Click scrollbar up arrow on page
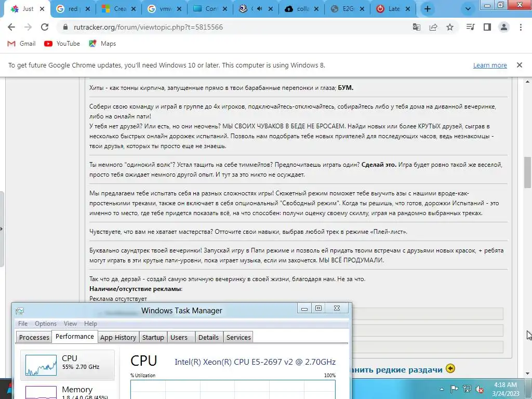The height and width of the screenshot is (399, 532). click(528, 82)
